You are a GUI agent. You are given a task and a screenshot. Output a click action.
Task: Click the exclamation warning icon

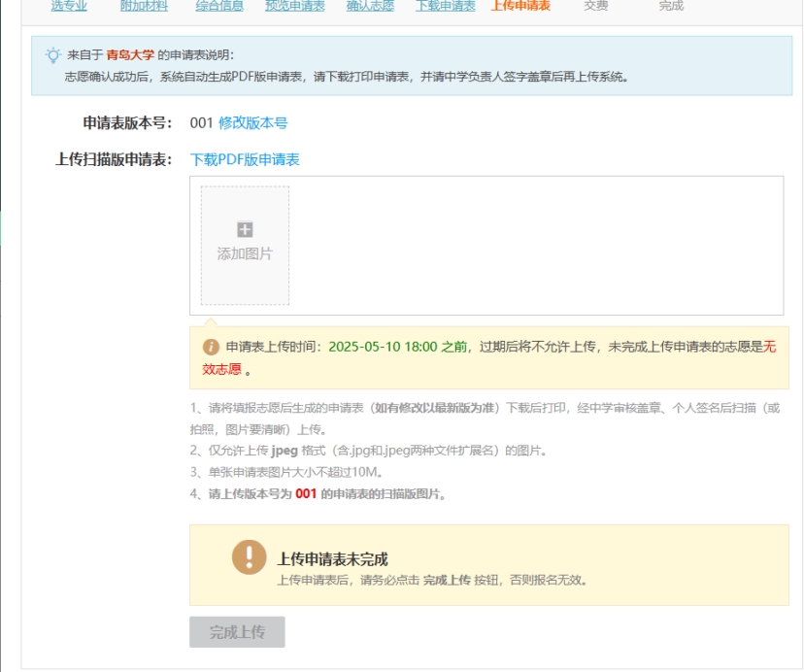point(250,557)
